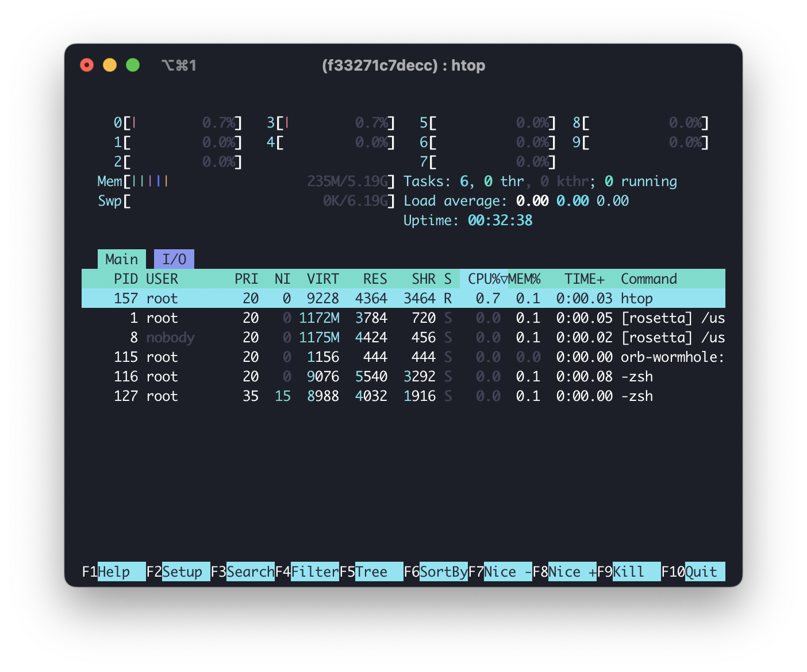The height and width of the screenshot is (672, 807).
Task: Click the Load average readout
Action: click(516, 200)
